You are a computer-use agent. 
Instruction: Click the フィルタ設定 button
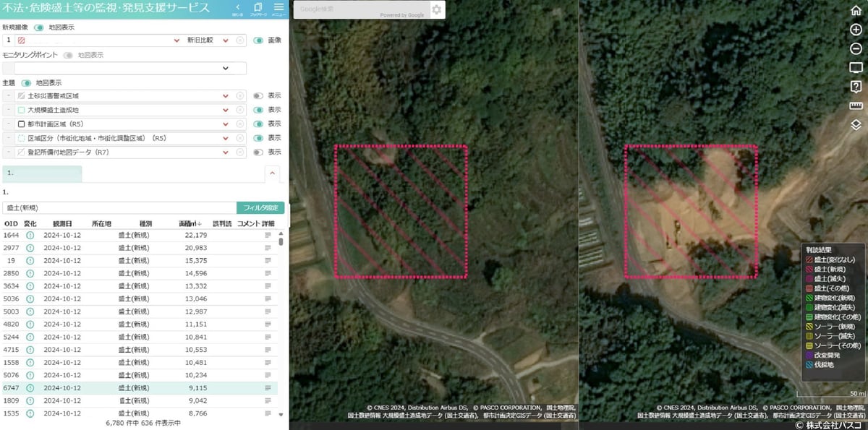pyautogui.click(x=260, y=207)
